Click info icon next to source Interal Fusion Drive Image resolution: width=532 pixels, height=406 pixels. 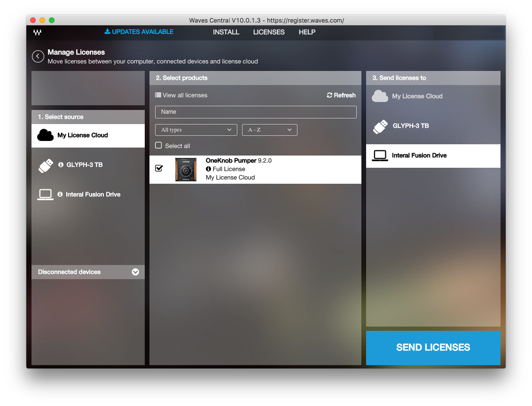pyautogui.click(x=60, y=195)
